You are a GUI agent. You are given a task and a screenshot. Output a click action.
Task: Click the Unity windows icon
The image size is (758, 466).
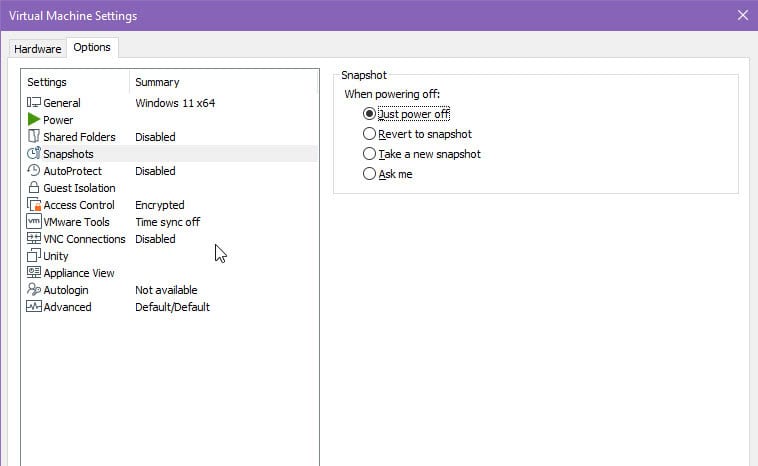point(34,256)
